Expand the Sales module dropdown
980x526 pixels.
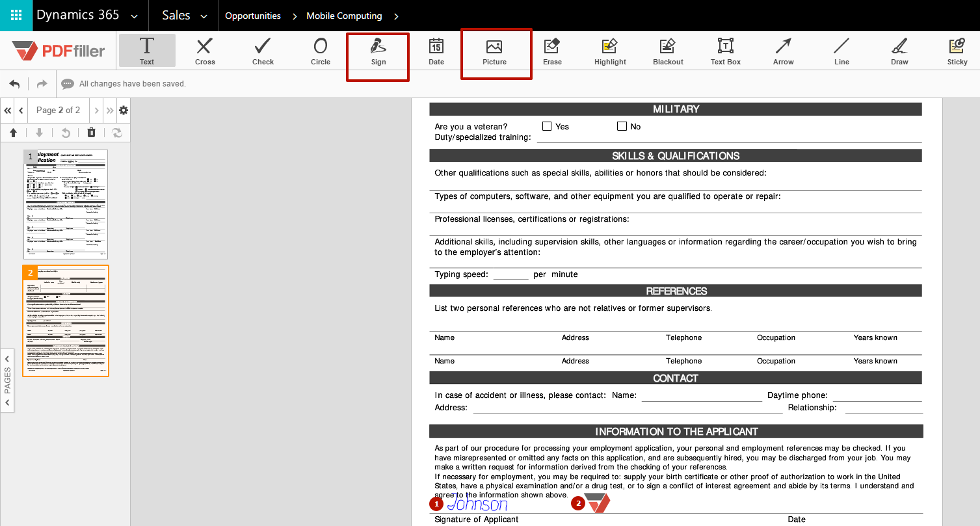click(204, 16)
